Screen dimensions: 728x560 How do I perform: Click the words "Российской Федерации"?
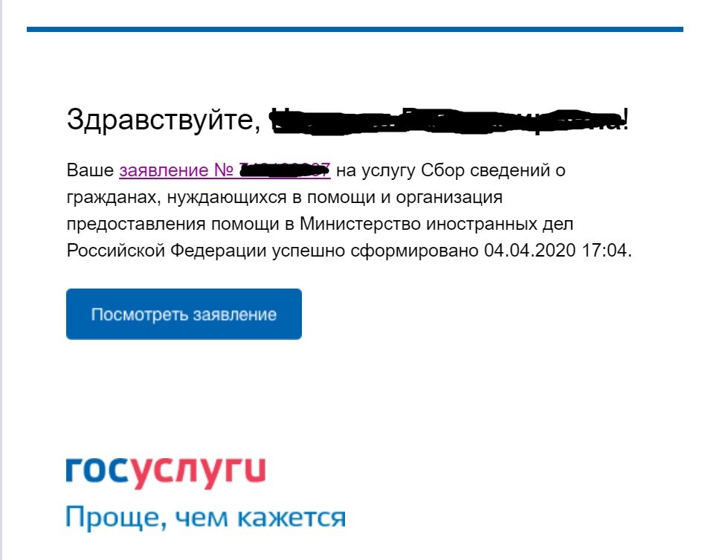tap(167, 251)
